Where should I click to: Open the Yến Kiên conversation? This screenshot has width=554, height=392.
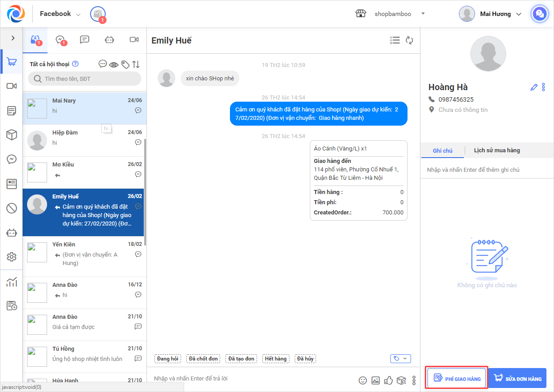[x=84, y=257]
